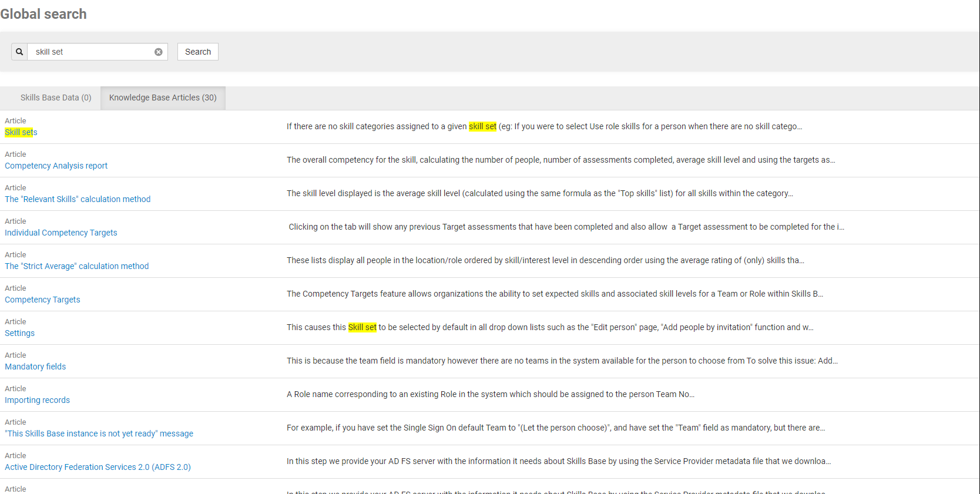Open the Skill sets article
Viewport: 980px width, 494px height.
[21, 132]
